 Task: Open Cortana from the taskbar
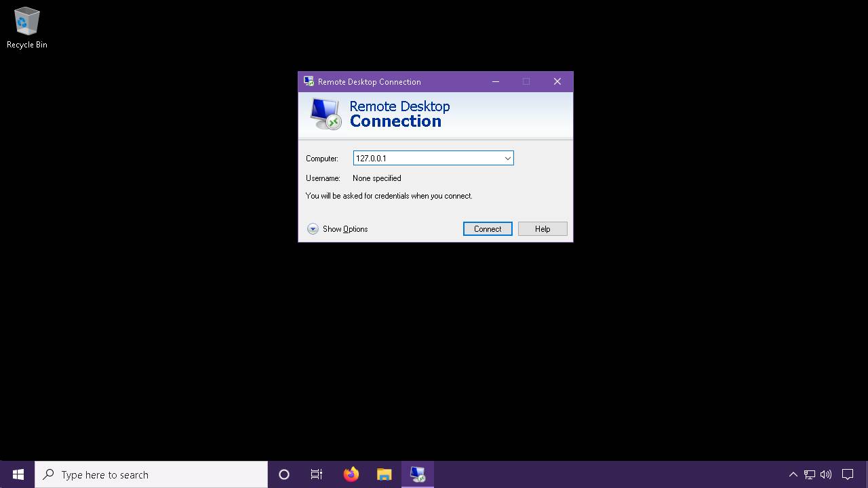coord(284,474)
